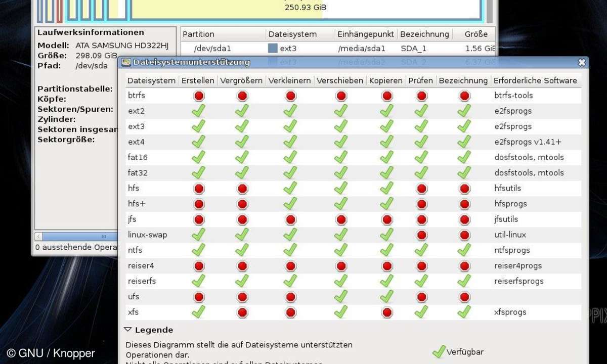Click the xfsprogs software entry
This screenshot has height=364, width=607.
click(x=510, y=312)
